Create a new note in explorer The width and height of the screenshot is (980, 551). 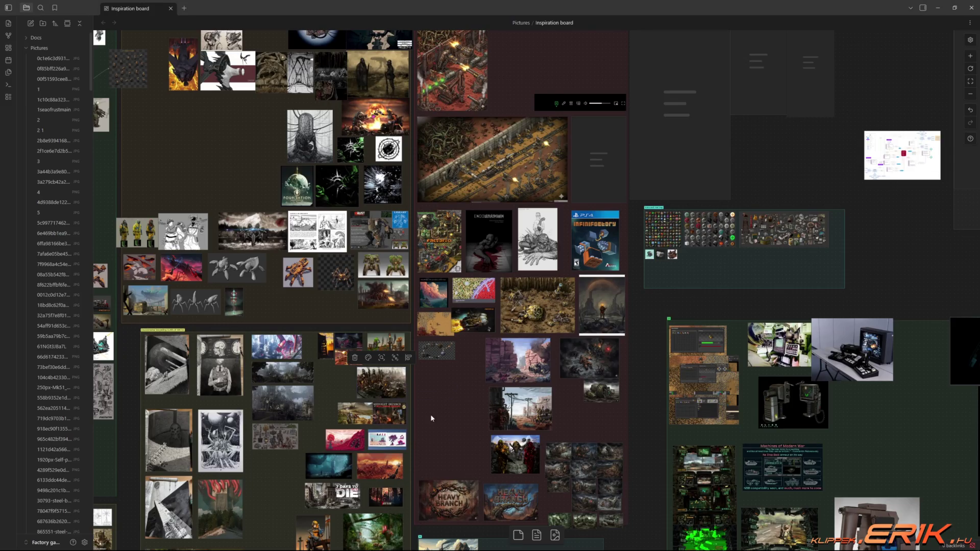pyautogui.click(x=31, y=23)
